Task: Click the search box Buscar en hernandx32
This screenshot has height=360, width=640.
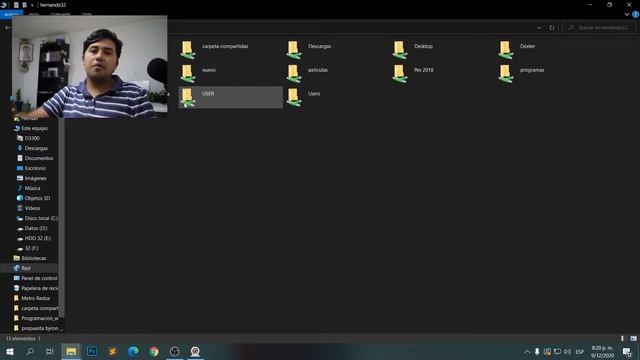Action: pos(599,28)
